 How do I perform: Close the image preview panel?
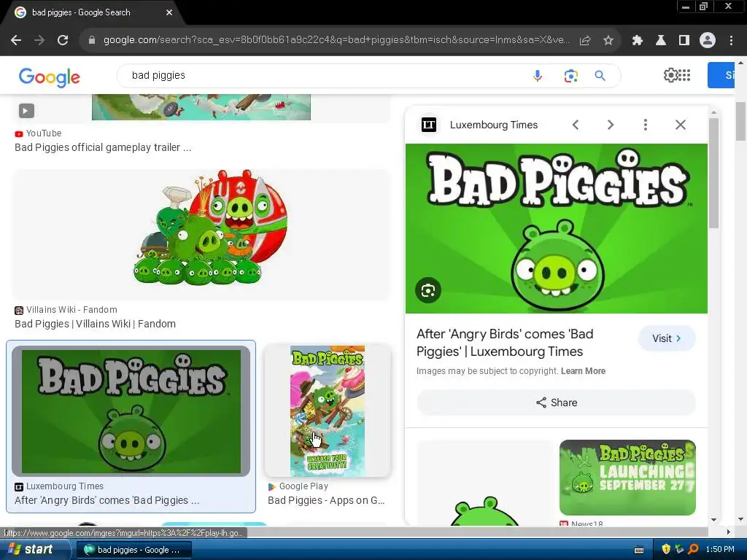[681, 125]
